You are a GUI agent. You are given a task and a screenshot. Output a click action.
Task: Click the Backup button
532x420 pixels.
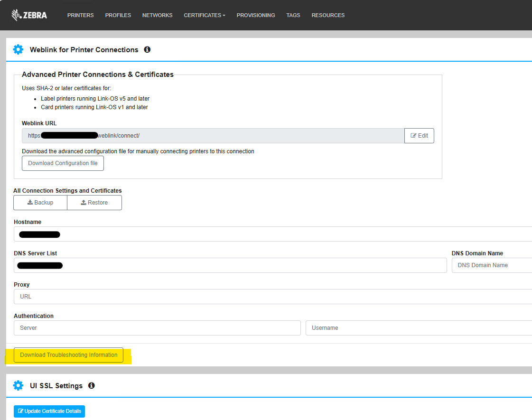(40, 203)
